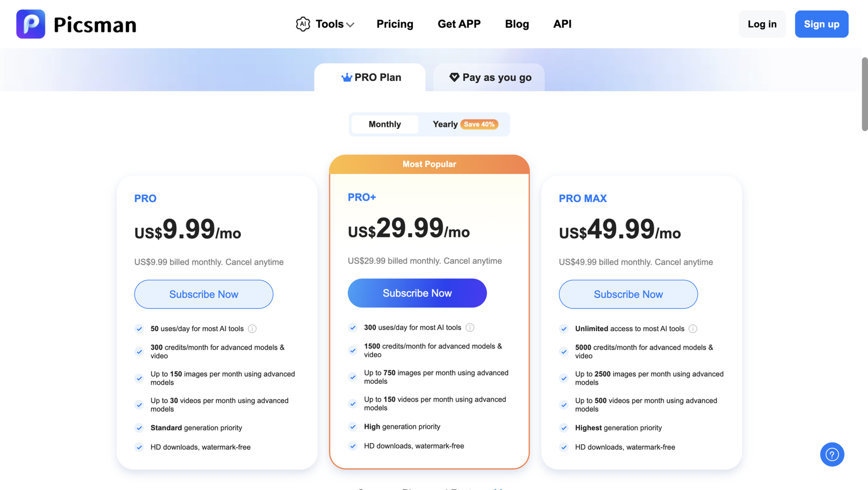Open the help question mark button
This screenshot has height=490, width=868.
coord(832,454)
